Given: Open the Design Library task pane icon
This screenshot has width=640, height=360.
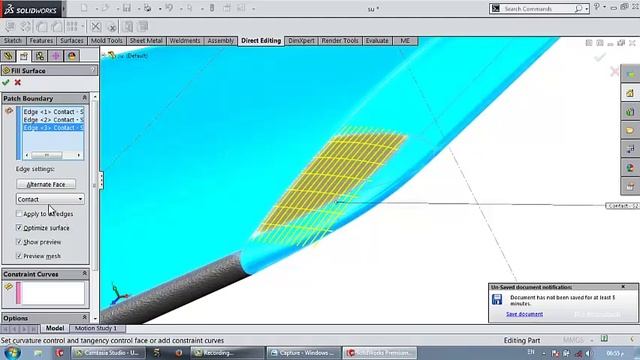Looking at the screenshot, I should tap(630, 112).
